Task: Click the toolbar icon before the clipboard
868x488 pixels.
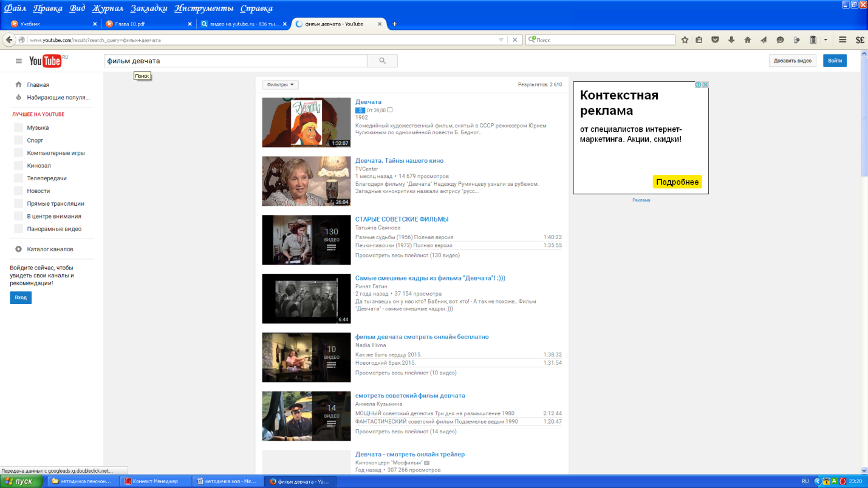Action: point(796,40)
